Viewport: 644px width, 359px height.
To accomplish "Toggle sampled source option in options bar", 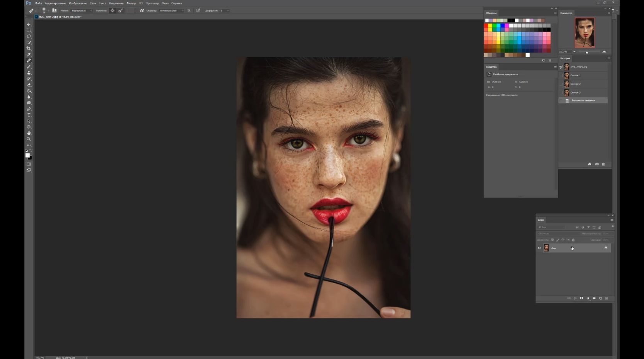I will click(112, 10).
